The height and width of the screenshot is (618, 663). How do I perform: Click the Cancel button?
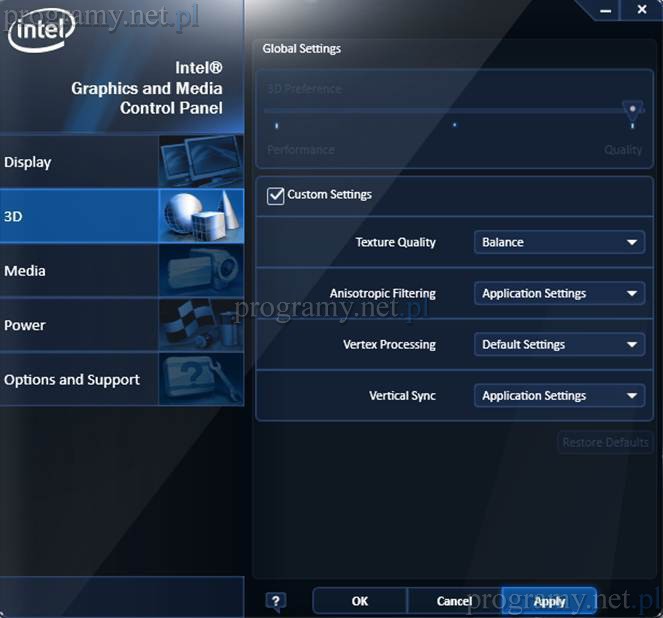click(x=454, y=601)
